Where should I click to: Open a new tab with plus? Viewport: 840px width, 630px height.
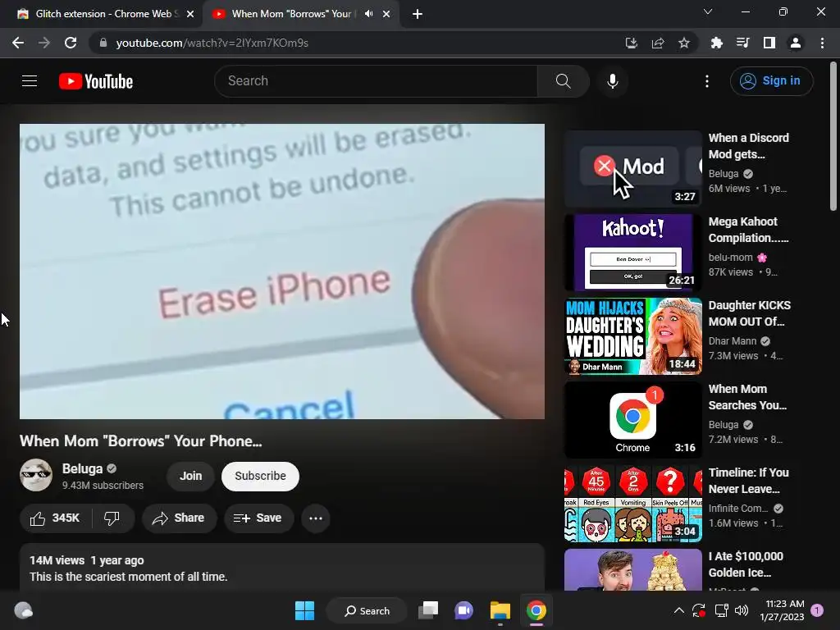(x=418, y=15)
